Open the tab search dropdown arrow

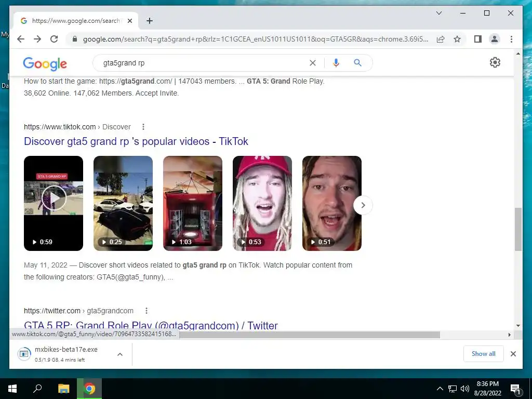coord(438,13)
